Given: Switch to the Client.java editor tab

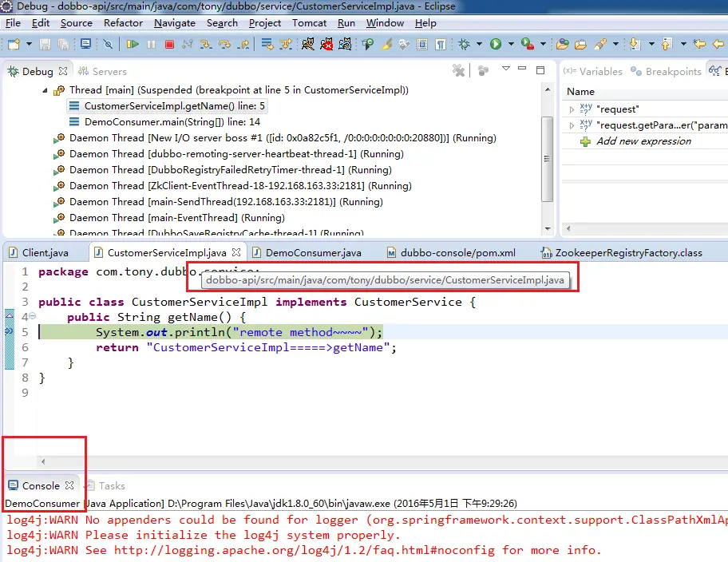Looking at the screenshot, I should 39,253.
